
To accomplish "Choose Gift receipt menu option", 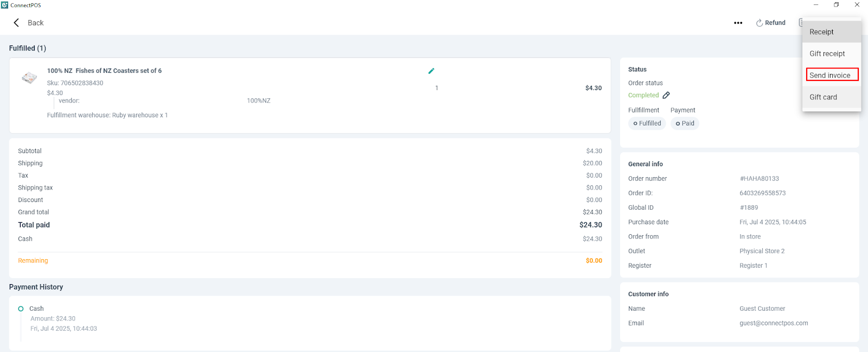I will coord(827,54).
